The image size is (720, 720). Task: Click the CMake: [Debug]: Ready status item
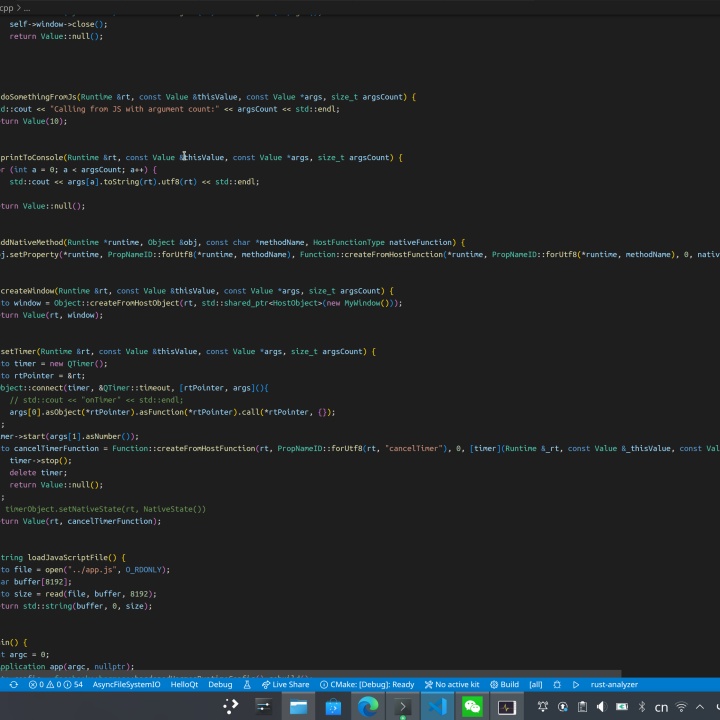click(x=367, y=684)
